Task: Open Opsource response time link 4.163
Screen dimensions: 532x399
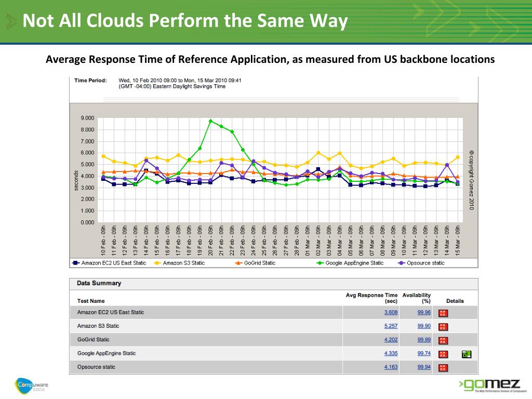Action: click(x=391, y=367)
